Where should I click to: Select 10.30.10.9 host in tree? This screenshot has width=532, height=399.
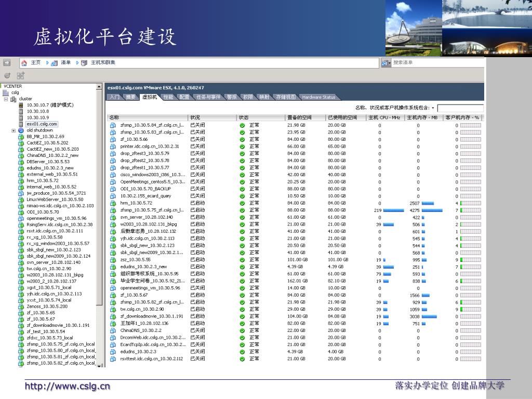(x=38, y=118)
